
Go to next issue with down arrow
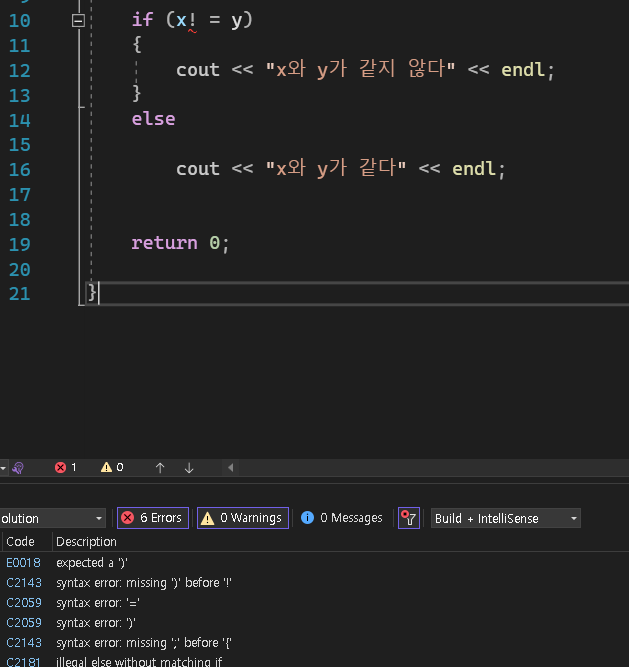(189, 467)
